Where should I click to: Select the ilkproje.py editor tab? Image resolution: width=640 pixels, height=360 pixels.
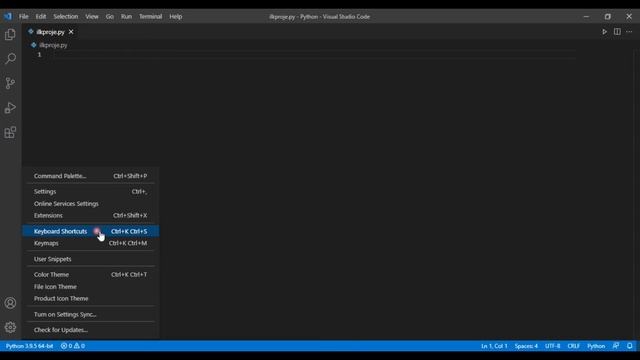coord(51,32)
